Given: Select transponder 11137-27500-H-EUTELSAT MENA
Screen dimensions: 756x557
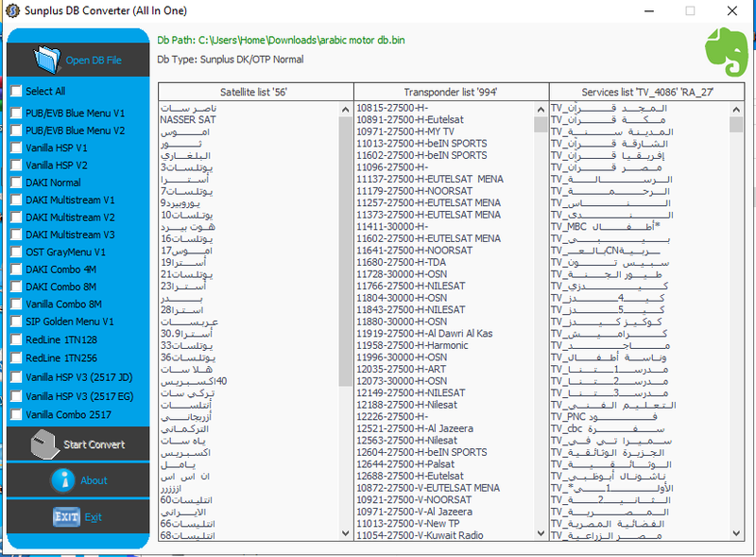Looking at the screenshot, I should coord(430,179).
